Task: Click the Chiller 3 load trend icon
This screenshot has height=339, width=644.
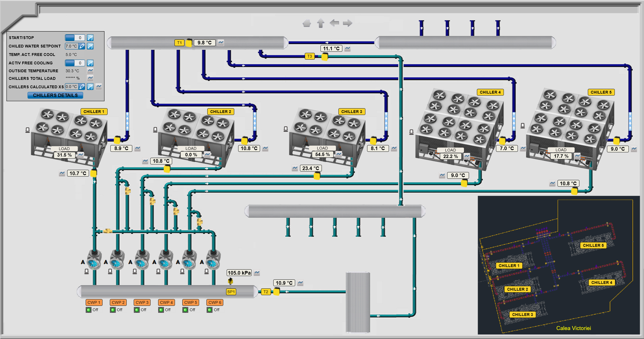Action: click(339, 154)
